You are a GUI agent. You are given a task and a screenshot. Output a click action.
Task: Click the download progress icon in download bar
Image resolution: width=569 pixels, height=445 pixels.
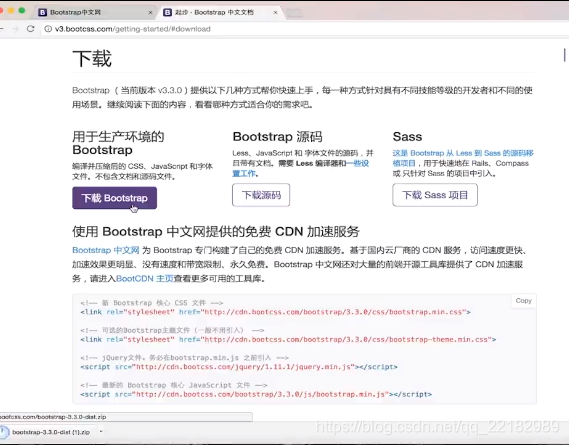pyautogui.click(x=4, y=432)
